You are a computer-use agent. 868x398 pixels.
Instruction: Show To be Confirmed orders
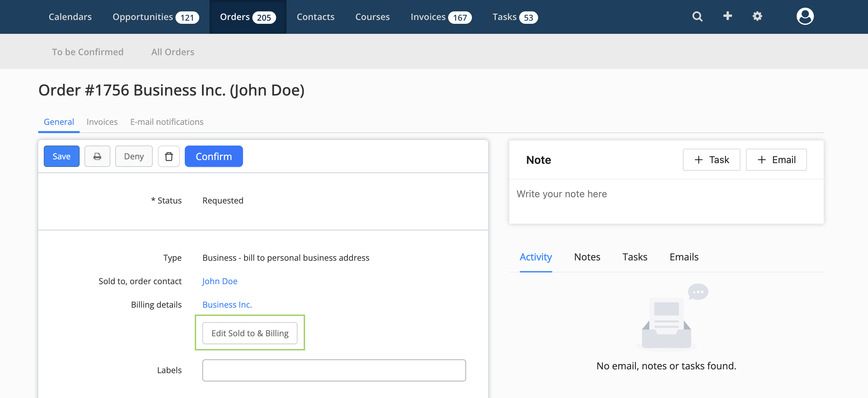click(x=88, y=52)
